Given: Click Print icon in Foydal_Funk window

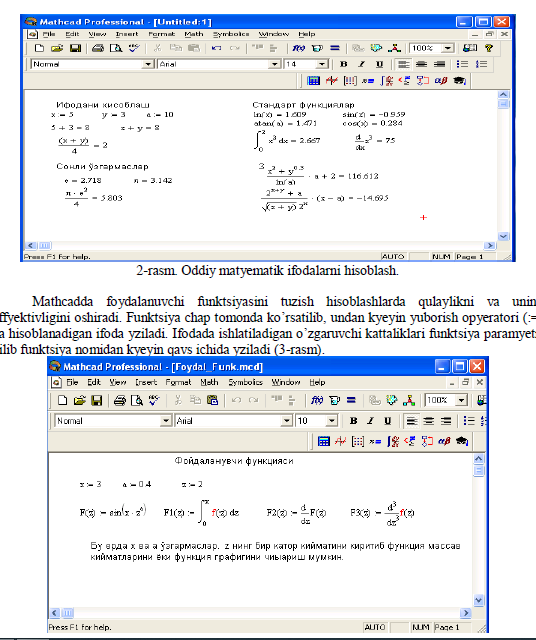Looking at the screenshot, I should pos(120,400).
